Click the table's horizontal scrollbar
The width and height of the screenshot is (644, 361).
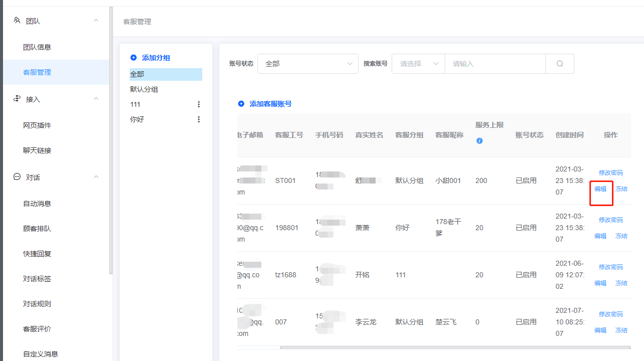coord(455,347)
